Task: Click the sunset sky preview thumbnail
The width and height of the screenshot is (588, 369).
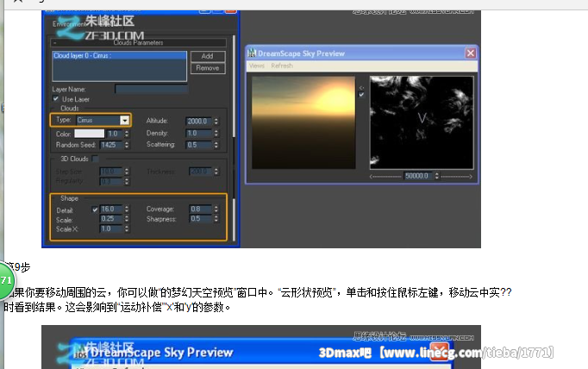Action: (x=303, y=122)
